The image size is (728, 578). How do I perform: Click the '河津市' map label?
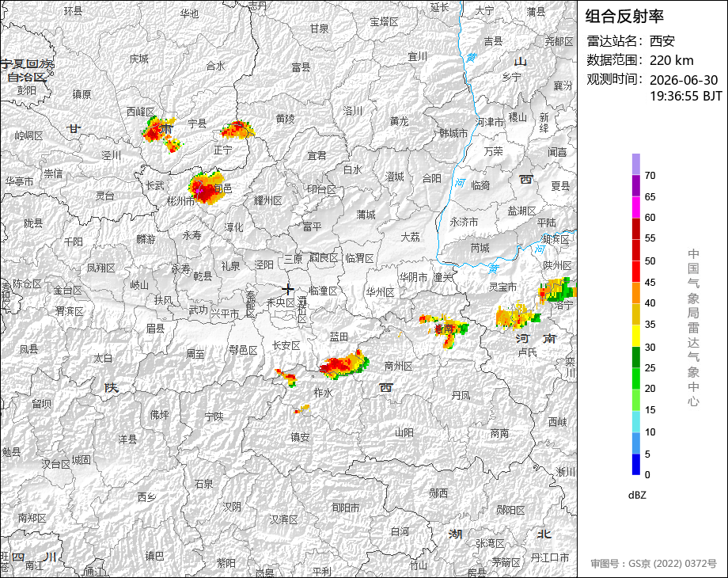[x=490, y=122]
